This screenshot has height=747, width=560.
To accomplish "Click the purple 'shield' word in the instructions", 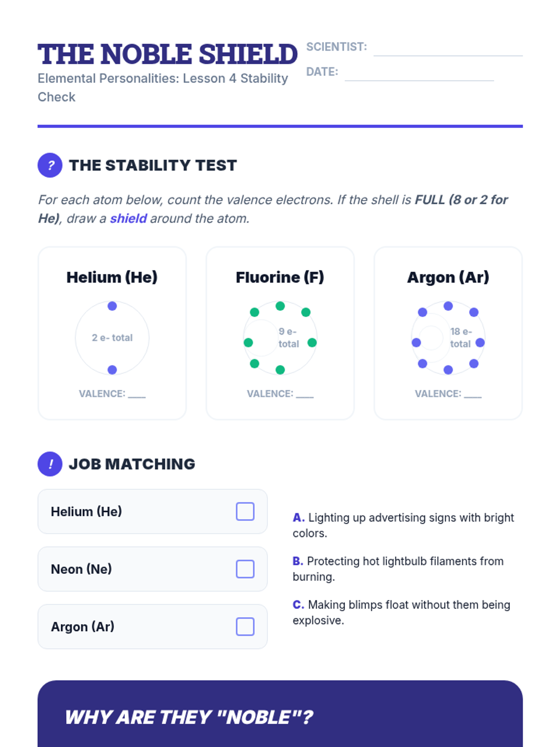I will (128, 218).
